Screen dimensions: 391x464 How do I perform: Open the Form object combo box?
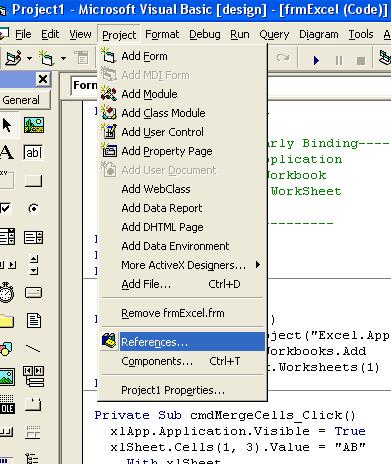[x=84, y=85]
